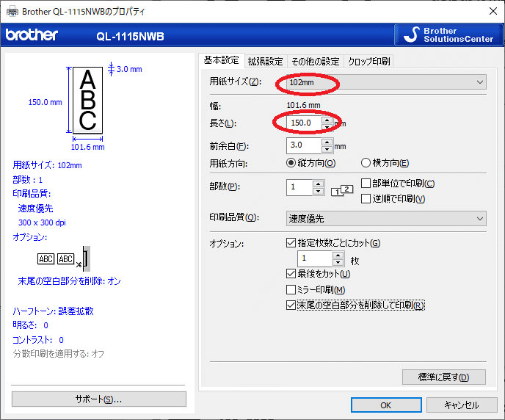Image resolution: width=505 pixels, height=420 pixels.
Task: Increase the cut-every 枚 labels count
Action: [338, 256]
